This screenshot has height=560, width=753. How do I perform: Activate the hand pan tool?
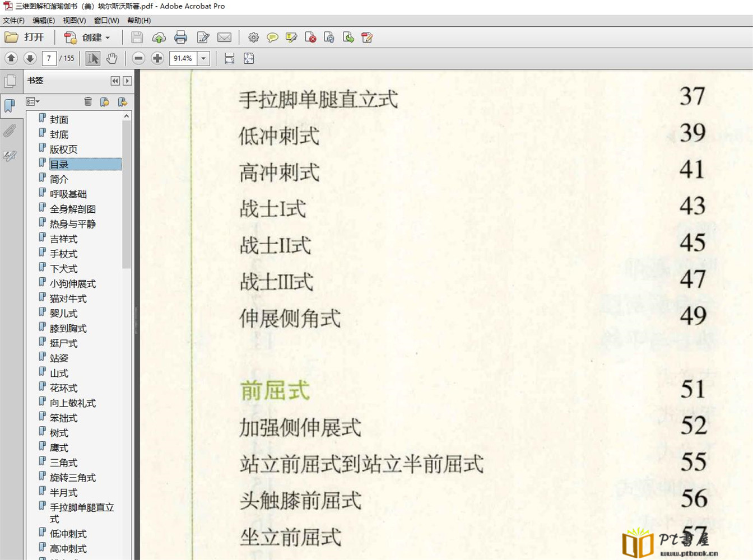(112, 58)
